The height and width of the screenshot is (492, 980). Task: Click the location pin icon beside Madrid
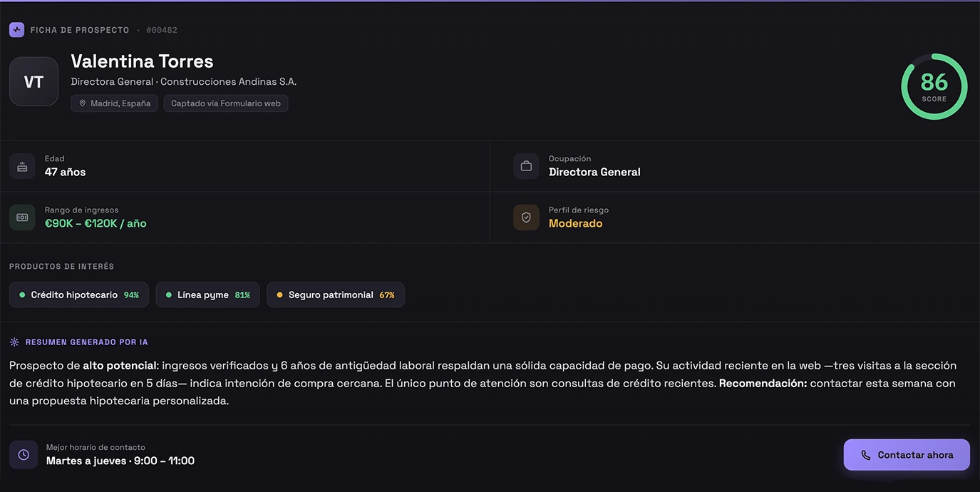click(x=83, y=103)
